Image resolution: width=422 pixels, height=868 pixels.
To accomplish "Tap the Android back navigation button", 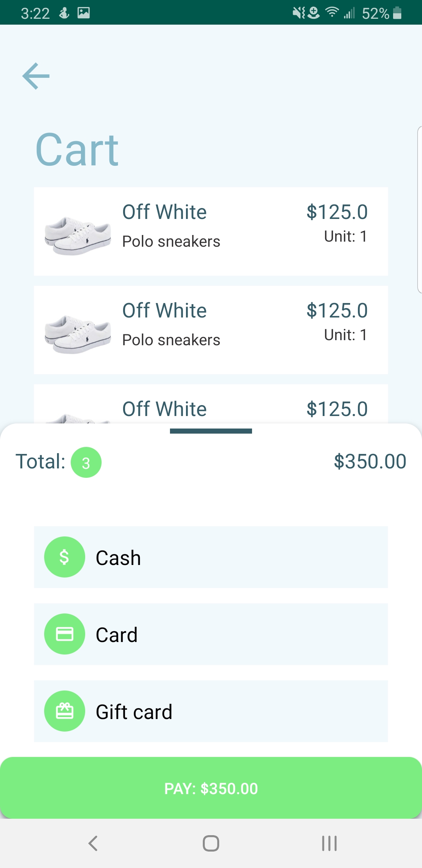I will click(x=93, y=843).
